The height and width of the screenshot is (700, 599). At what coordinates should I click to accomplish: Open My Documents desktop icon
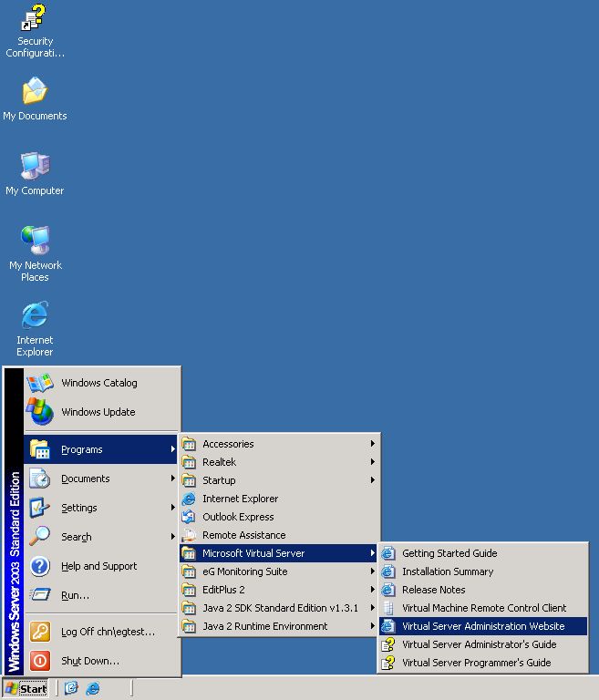coord(35,91)
